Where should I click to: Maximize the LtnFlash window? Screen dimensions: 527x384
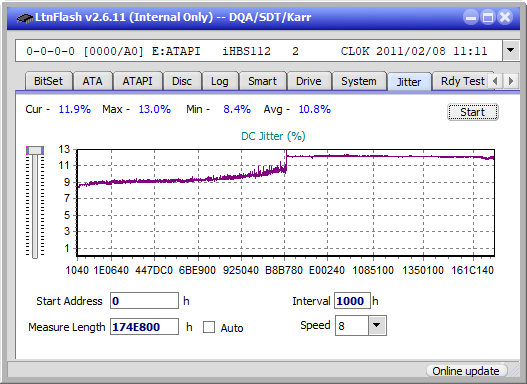click(488, 17)
